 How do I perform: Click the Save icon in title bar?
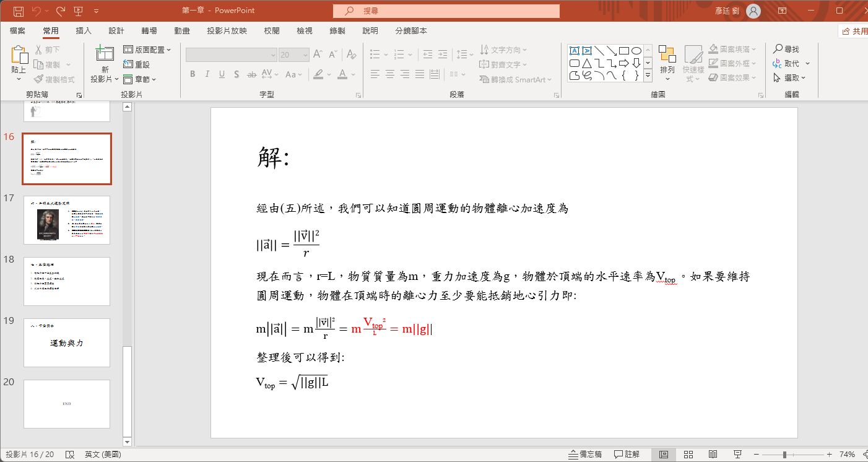pos(19,11)
